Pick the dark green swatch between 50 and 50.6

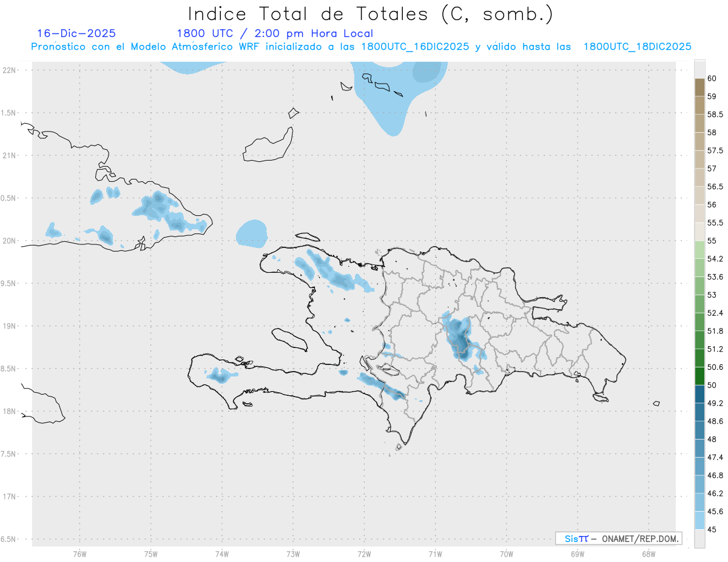tap(699, 376)
